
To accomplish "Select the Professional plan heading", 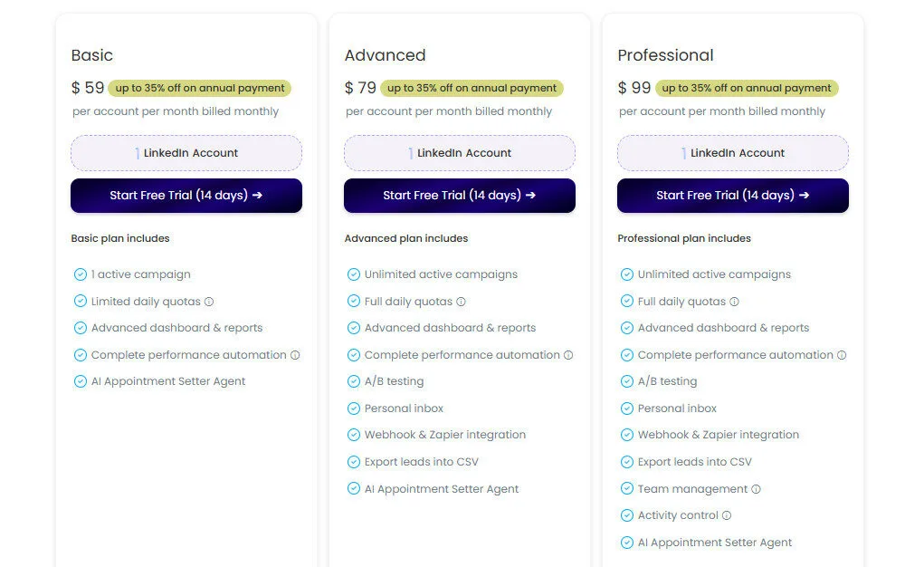I will point(665,55).
